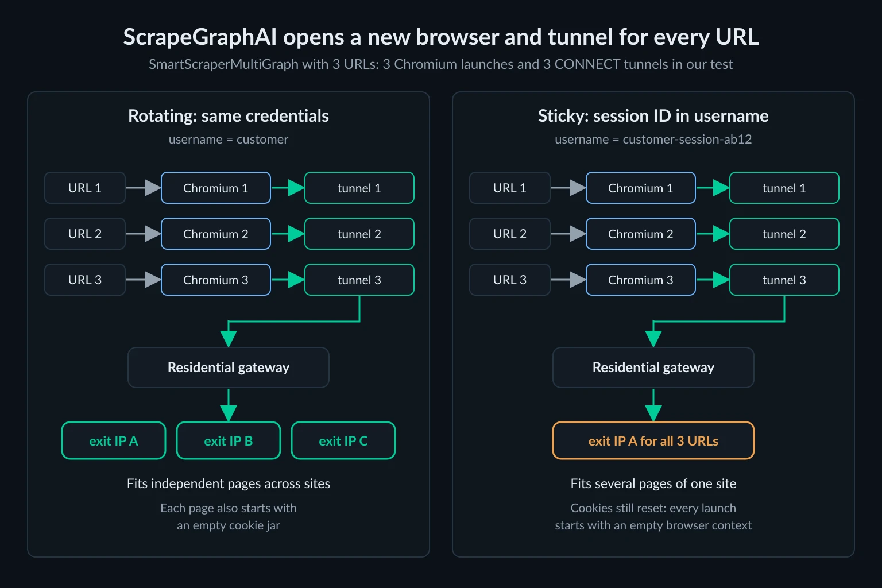Click Chromium 1 in the Rotating panel
This screenshot has height=588, width=882.
coord(216,188)
